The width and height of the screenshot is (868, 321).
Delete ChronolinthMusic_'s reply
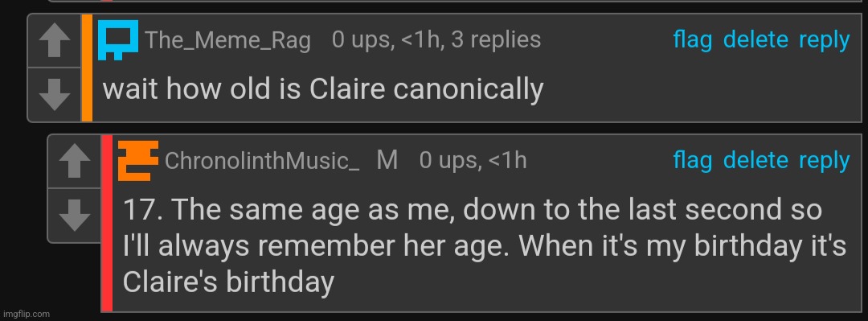755,160
